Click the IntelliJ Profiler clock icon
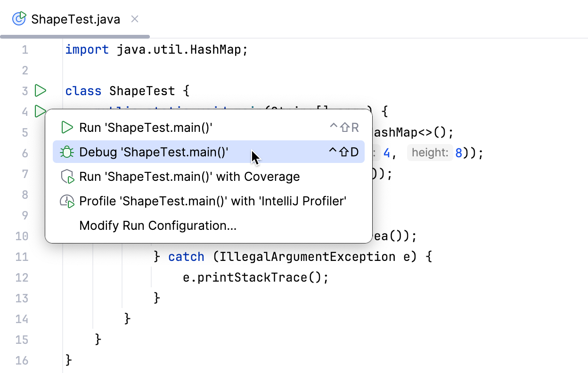 (x=67, y=202)
